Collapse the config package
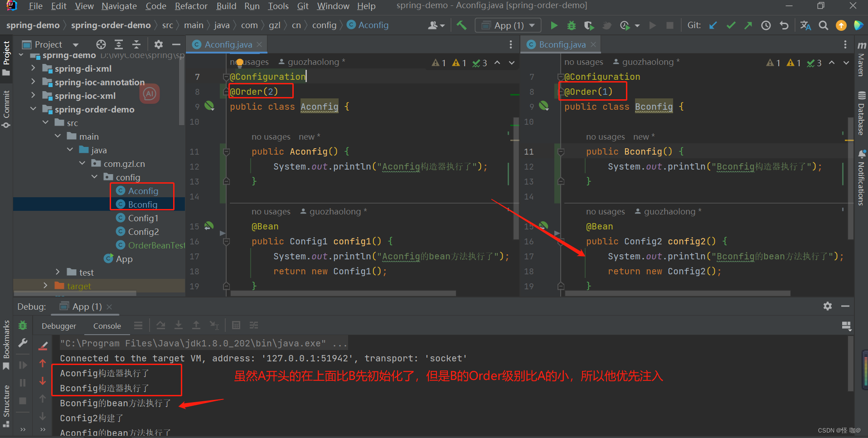The image size is (868, 438). pyautogui.click(x=94, y=177)
